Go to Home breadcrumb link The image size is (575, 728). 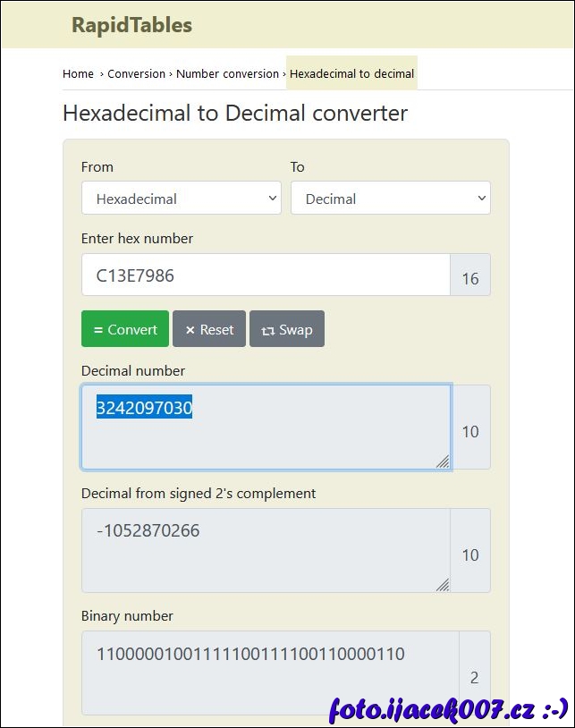pos(78,74)
